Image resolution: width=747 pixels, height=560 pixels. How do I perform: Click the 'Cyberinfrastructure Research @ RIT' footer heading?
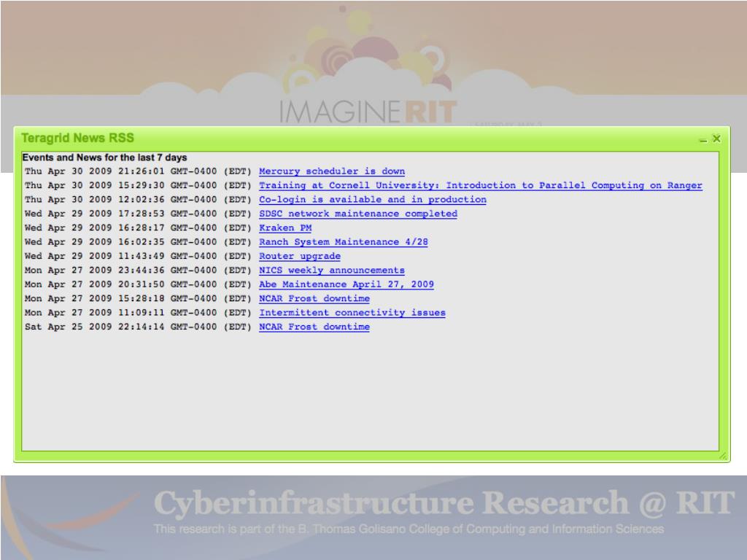point(444,503)
